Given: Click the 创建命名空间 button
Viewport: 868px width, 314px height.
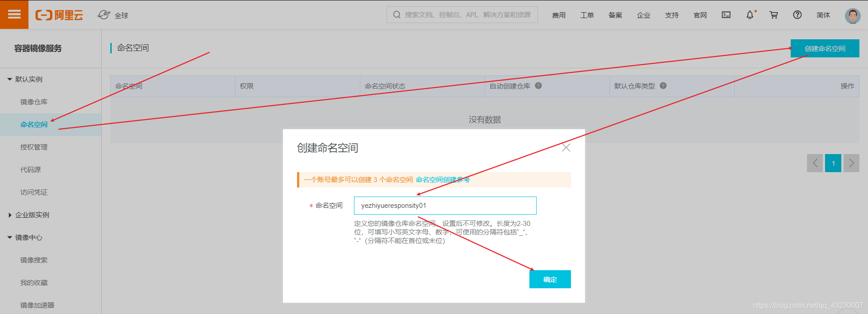Looking at the screenshot, I should click(x=825, y=48).
